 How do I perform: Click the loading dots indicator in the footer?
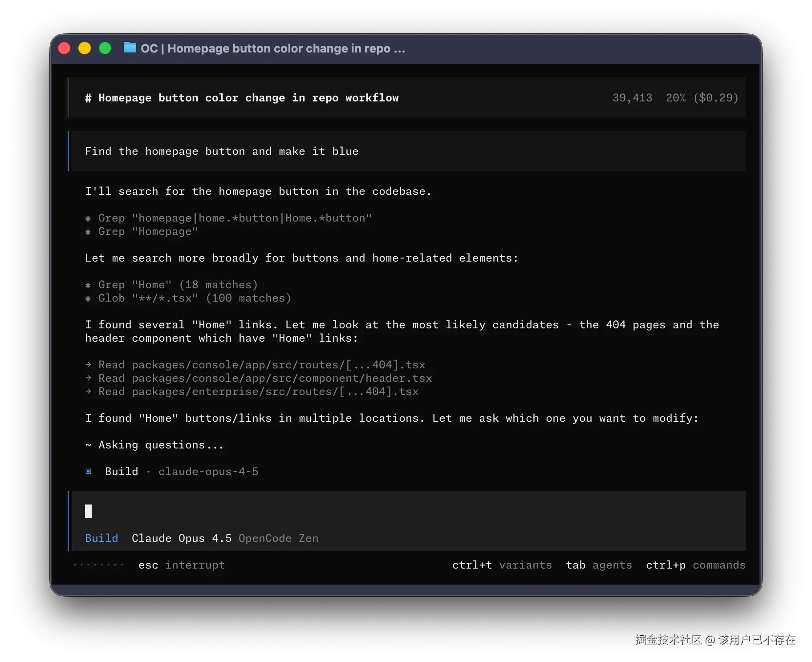coord(98,565)
